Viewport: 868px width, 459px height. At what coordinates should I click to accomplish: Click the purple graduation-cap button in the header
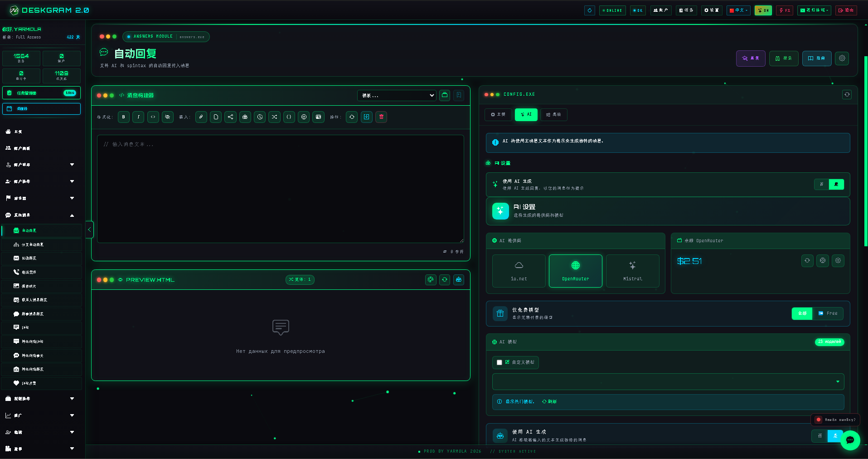coord(751,59)
